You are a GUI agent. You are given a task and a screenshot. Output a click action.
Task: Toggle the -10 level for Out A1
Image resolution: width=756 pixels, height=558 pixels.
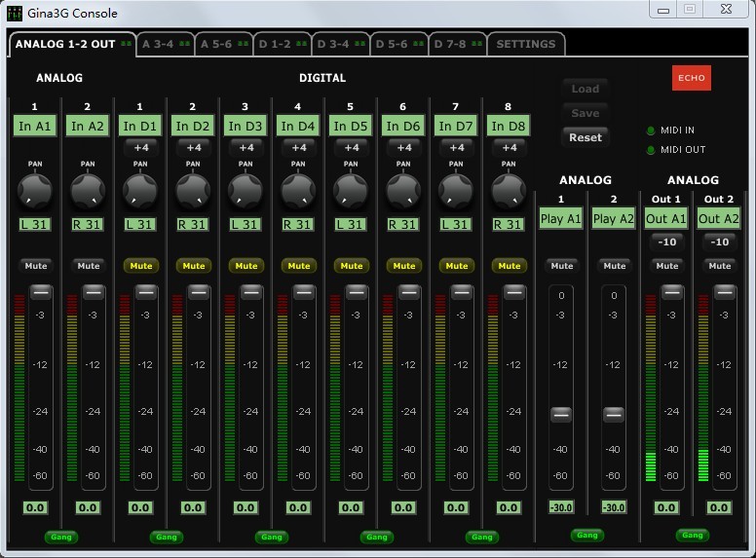point(666,242)
